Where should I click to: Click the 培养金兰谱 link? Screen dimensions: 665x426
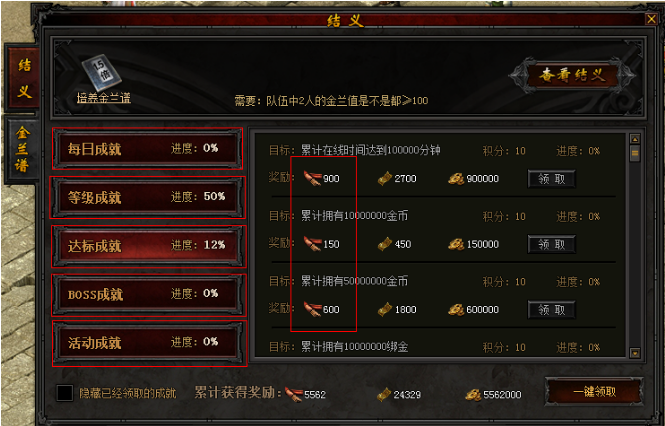tap(103, 99)
